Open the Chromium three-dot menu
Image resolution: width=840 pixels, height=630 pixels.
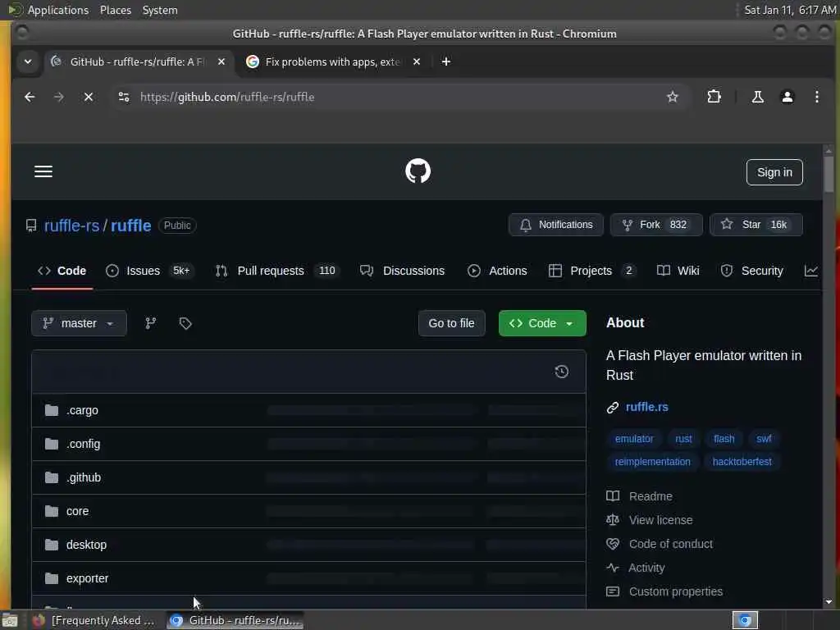pos(817,97)
